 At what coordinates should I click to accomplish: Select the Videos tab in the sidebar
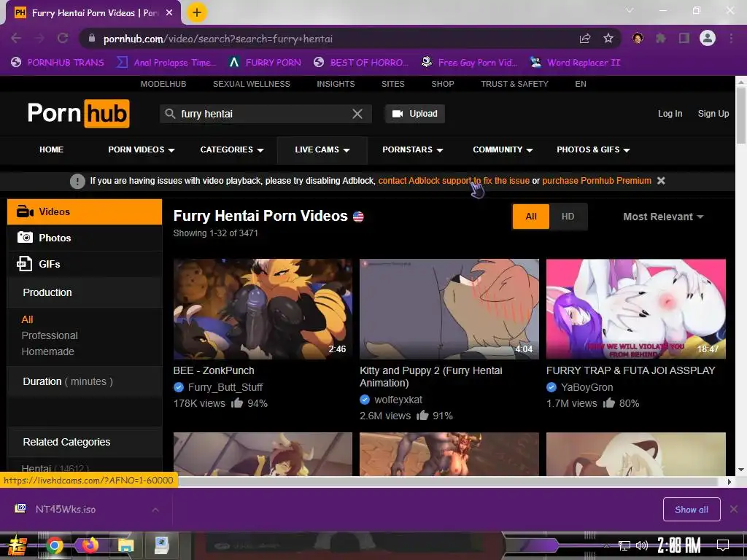[x=85, y=212]
